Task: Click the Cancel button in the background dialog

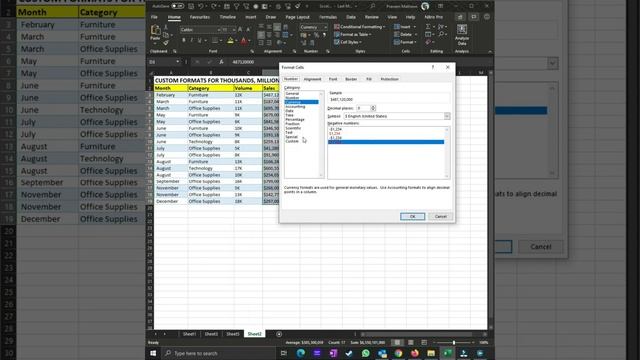Action: (541, 247)
